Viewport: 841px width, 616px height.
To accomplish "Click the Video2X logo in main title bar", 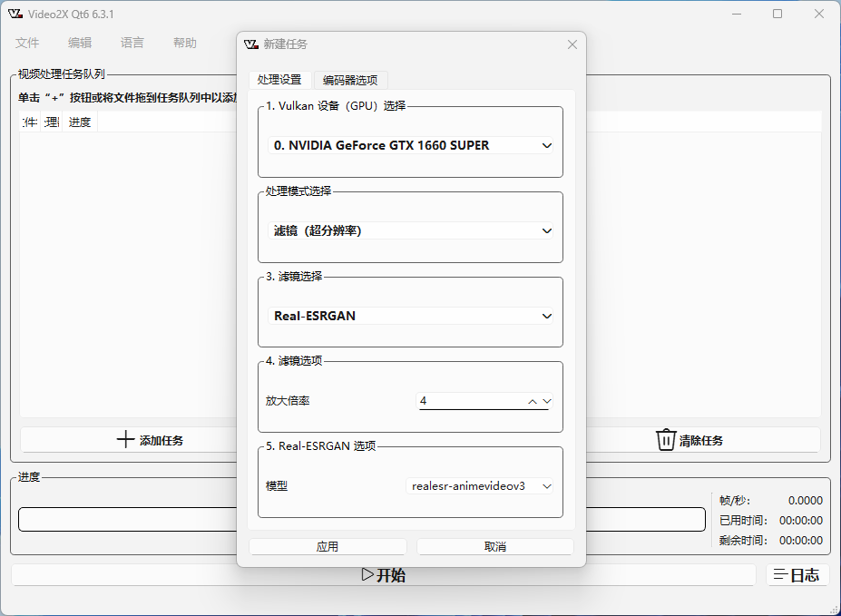I will click(15, 14).
